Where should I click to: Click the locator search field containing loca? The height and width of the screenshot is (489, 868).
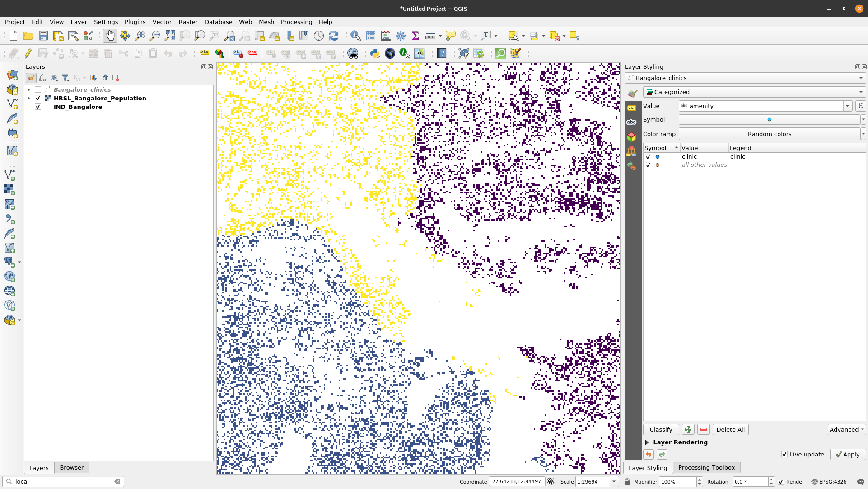[x=63, y=482]
